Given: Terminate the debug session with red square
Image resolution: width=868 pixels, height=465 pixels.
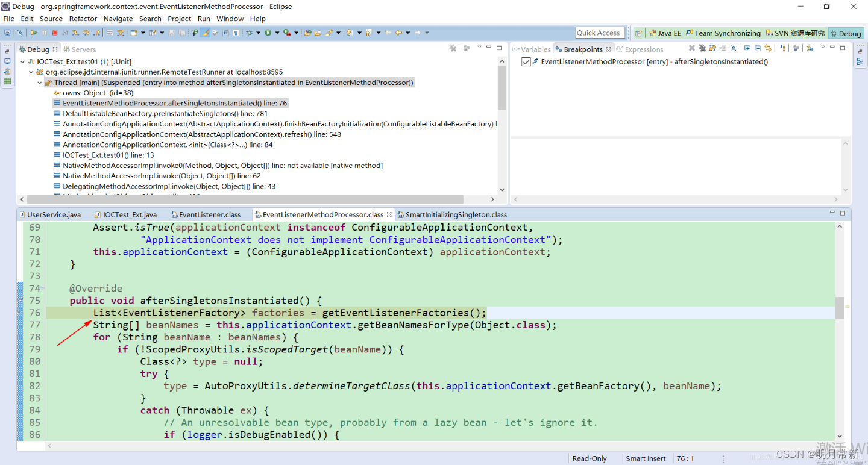Looking at the screenshot, I should [x=54, y=33].
